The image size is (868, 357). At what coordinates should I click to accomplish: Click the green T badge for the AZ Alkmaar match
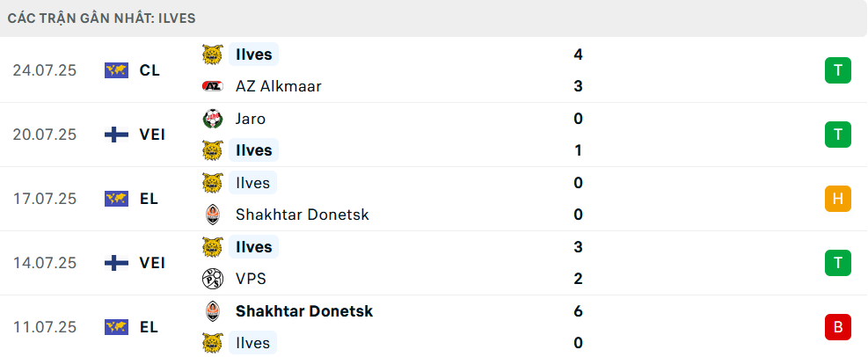pos(837,70)
